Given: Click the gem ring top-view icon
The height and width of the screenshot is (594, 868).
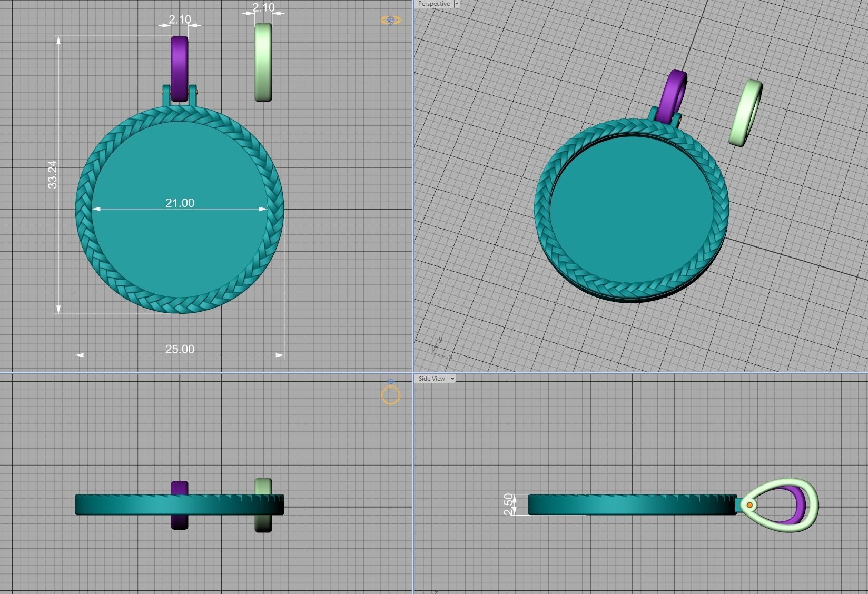Looking at the screenshot, I should tap(390, 20).
